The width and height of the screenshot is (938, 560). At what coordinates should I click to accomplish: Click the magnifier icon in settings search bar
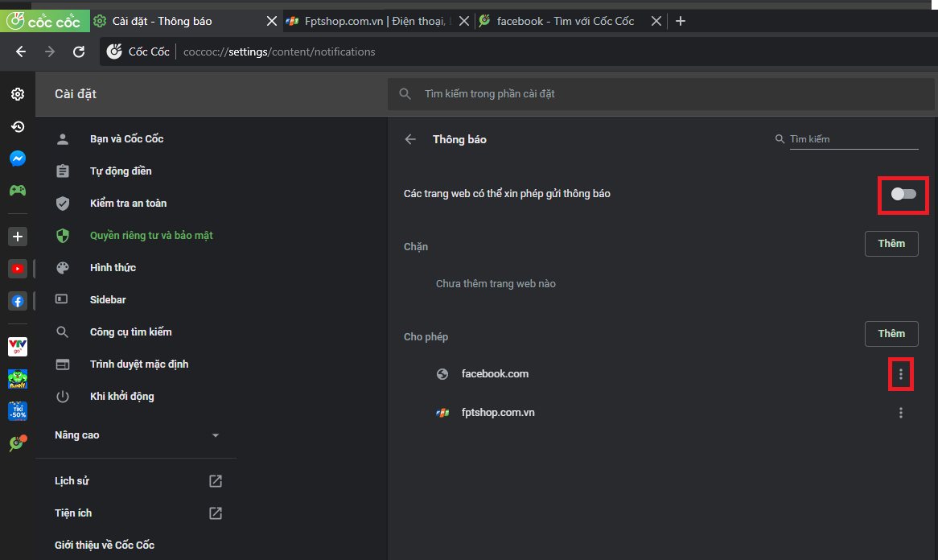(x=405, y=94)
